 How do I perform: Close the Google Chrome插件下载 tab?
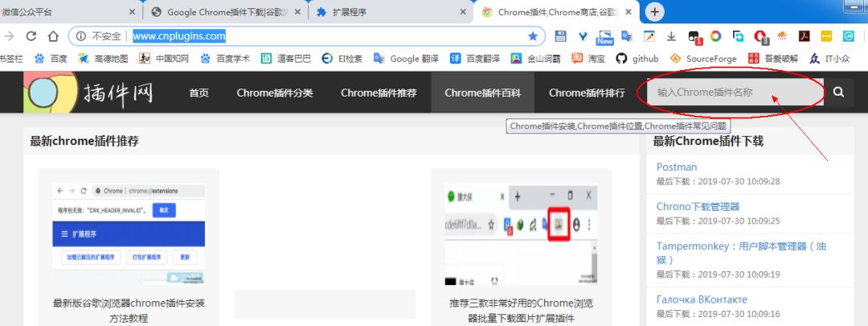(297, 11)
